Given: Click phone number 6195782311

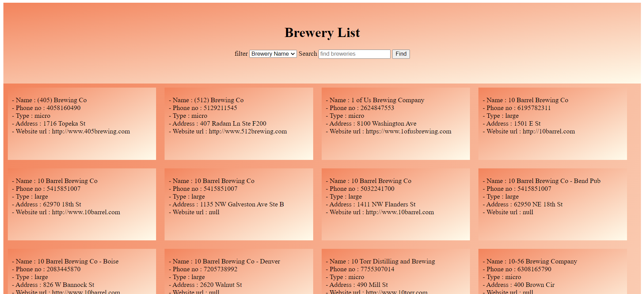Looking at the screenshot, I should point(534,108).
